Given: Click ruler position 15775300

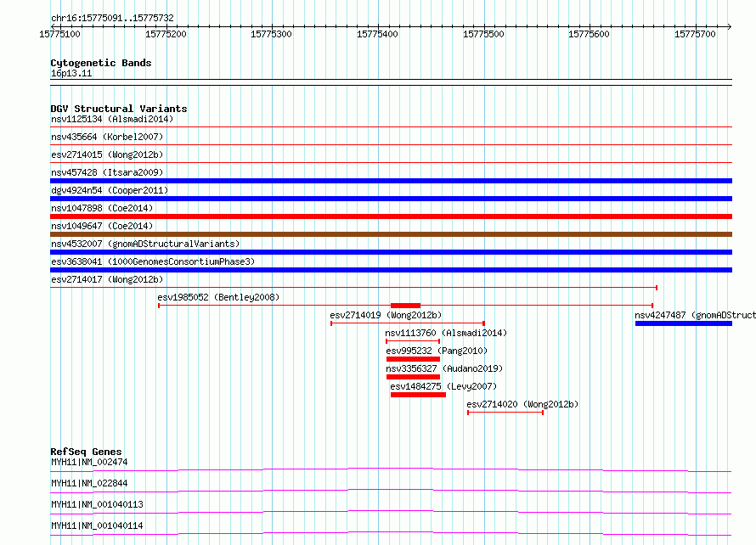Looking at the screenshot, I should pyautogui.click(x=272, y=34).
